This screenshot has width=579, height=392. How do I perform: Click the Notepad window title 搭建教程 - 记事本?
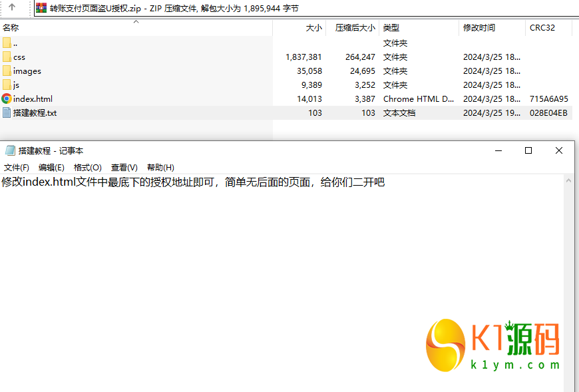[51, 150]
